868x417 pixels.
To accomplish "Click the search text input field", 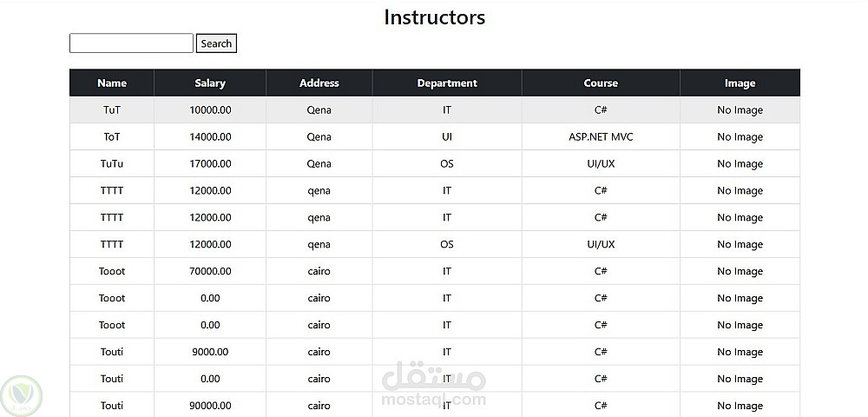I will (131, 43).
